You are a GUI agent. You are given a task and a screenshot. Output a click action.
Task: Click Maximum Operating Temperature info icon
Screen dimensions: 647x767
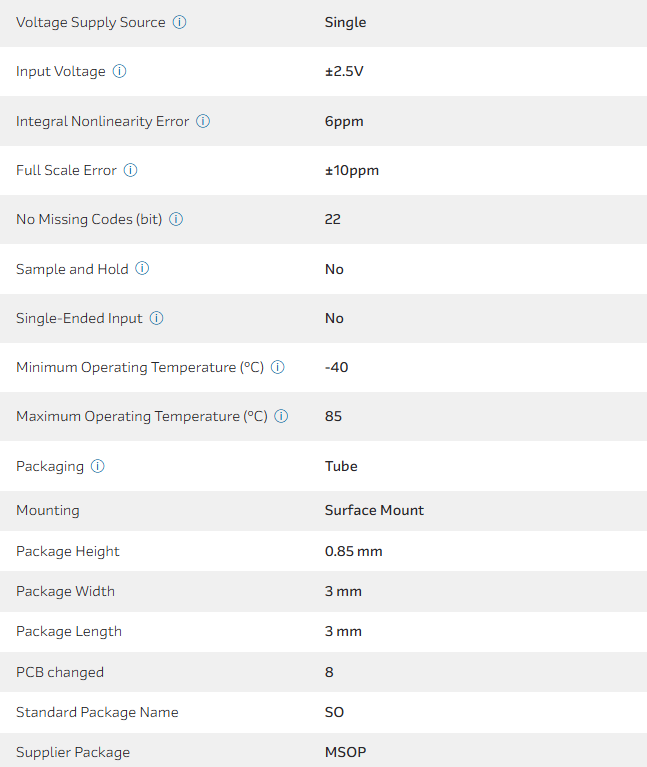(x=281, y=416)
